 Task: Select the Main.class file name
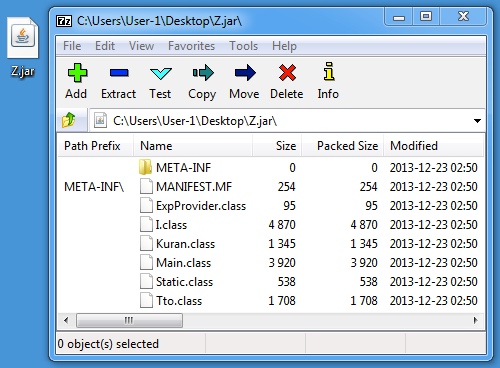coord(184,263)
